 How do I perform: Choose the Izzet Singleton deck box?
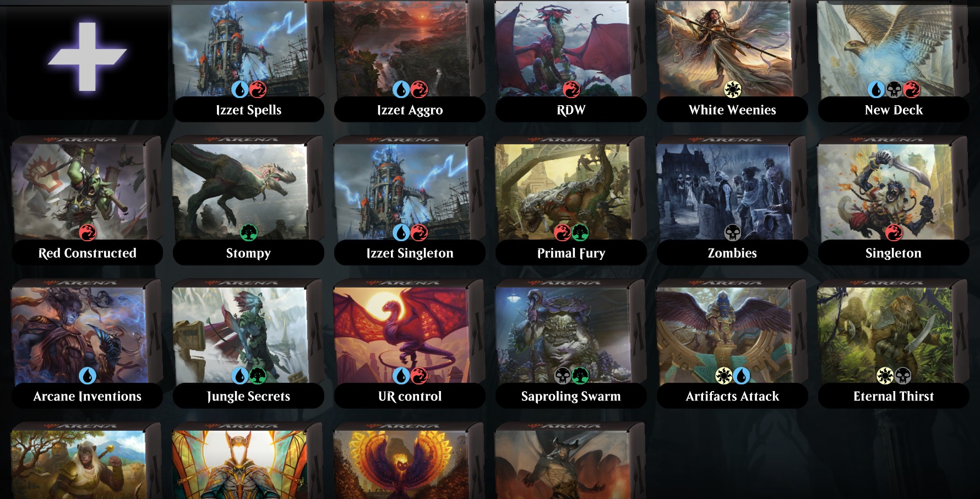pos(410,200)
